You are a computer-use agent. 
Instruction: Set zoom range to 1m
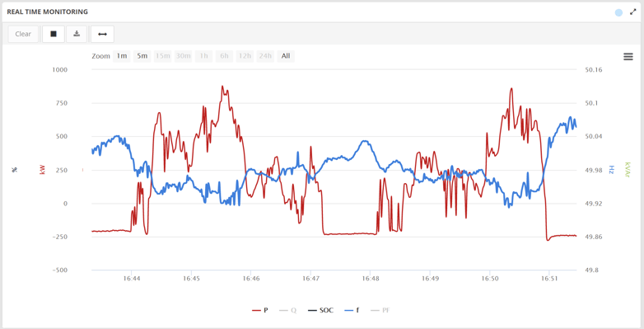[x=122, y=56]
